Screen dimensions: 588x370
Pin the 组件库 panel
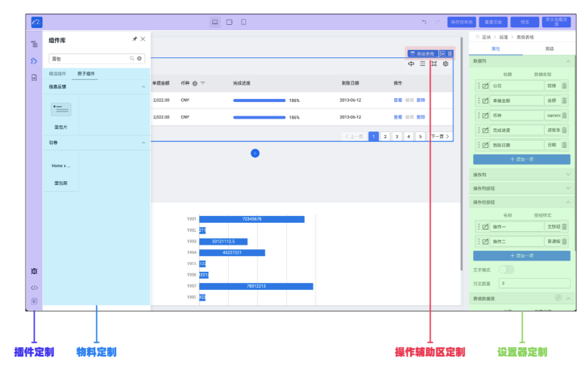coord(134,39)
